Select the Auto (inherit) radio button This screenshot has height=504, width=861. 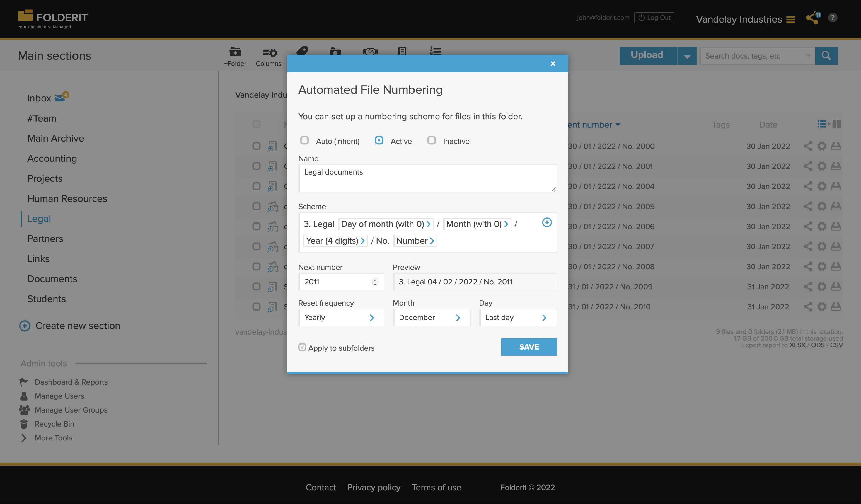tap(304, 140)
